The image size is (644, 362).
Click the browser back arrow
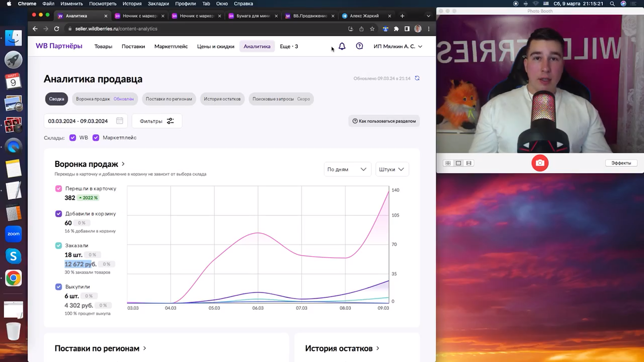pyautogui.click(x=35, y=29)
